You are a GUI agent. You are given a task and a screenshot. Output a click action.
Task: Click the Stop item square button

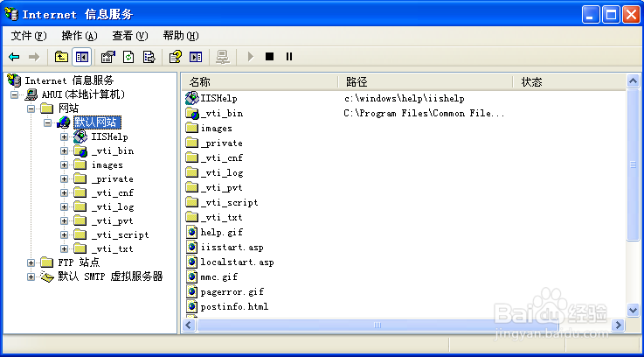[269, 56]
